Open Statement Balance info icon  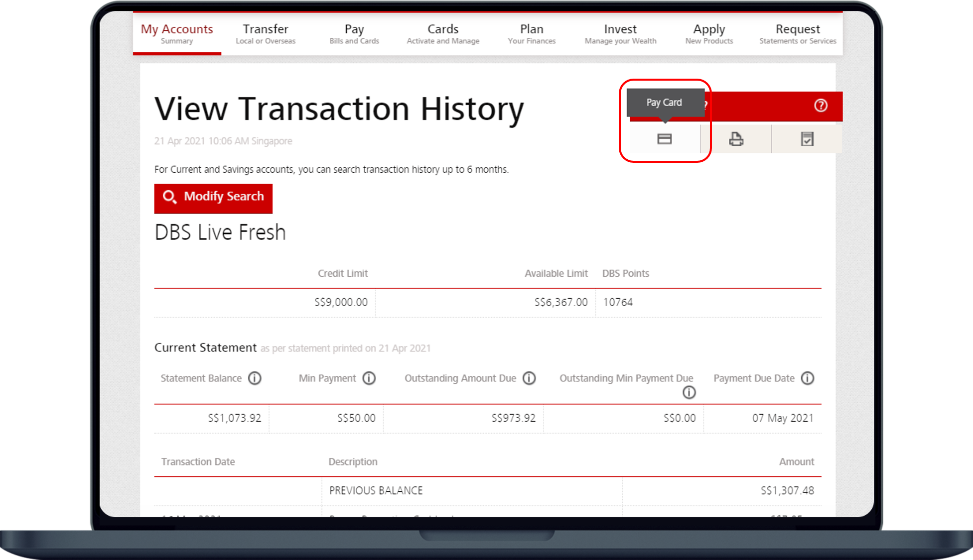pyautogui.click(x=255, y=378)
